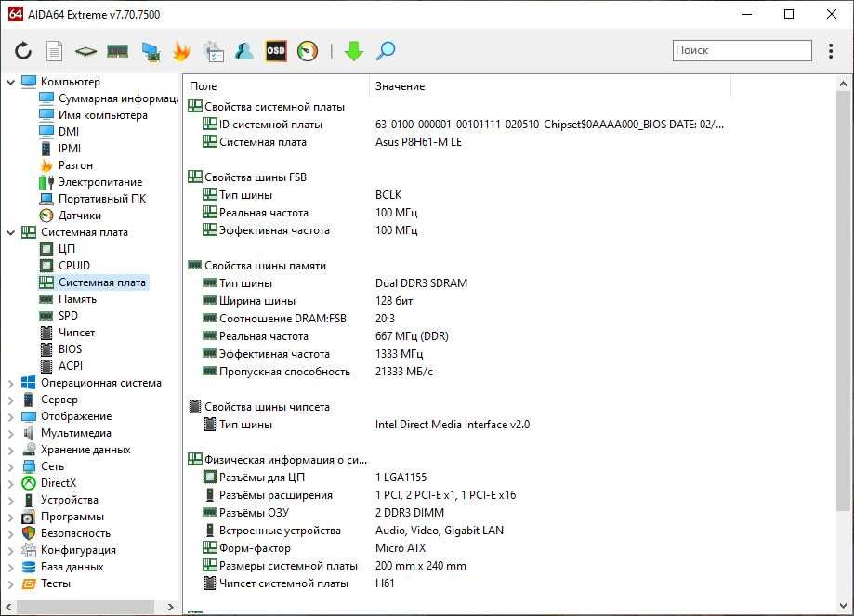Collapse the Компьютер tree node

10,82
